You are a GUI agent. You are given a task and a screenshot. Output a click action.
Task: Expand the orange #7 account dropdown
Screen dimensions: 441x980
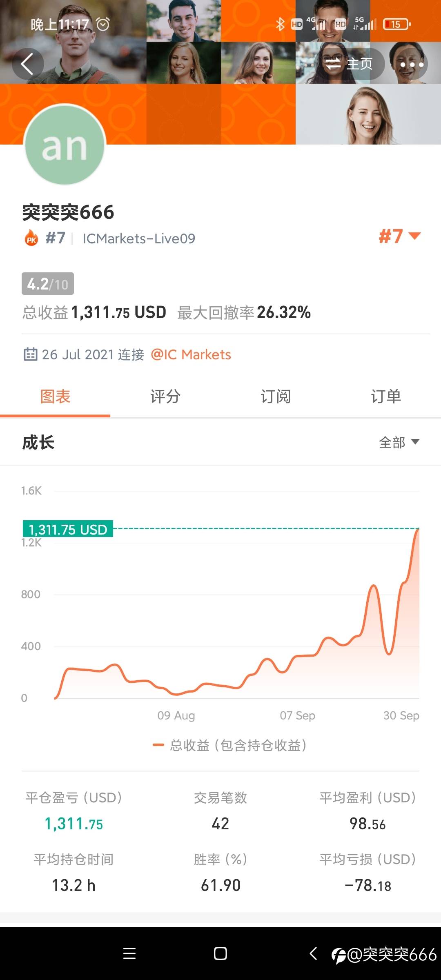point(399,236)
